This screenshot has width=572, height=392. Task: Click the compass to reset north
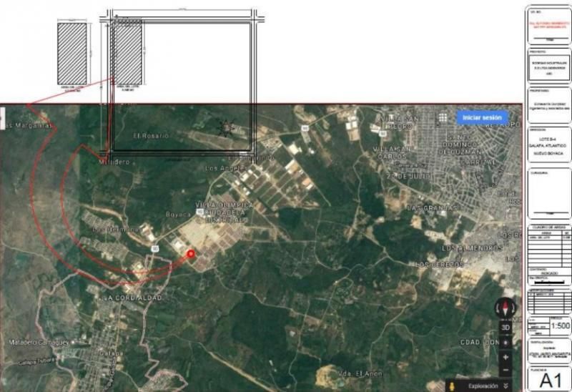[x=506, y=308]
